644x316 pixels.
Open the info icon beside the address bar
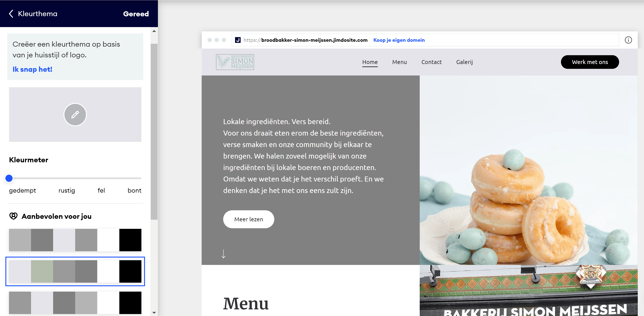[x=628, y=40]
